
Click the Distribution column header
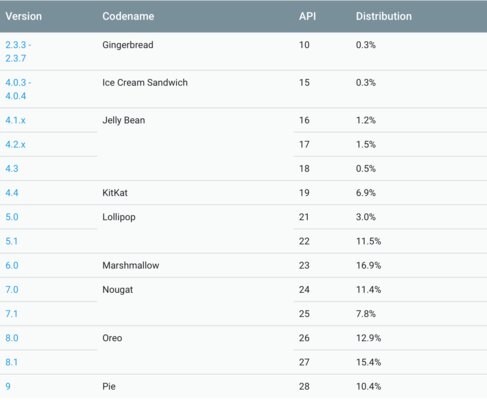pyautogui.click(x=384, y=16)
